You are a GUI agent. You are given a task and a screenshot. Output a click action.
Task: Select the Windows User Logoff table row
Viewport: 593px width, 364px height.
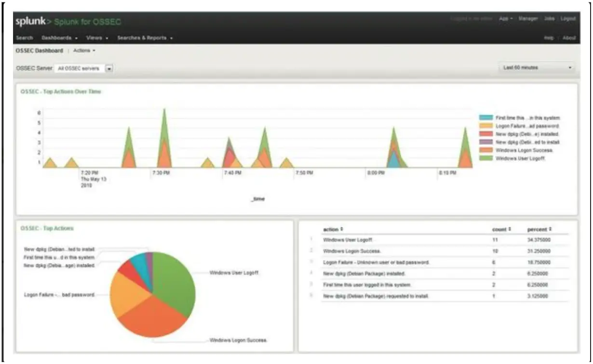pos(438,239)
